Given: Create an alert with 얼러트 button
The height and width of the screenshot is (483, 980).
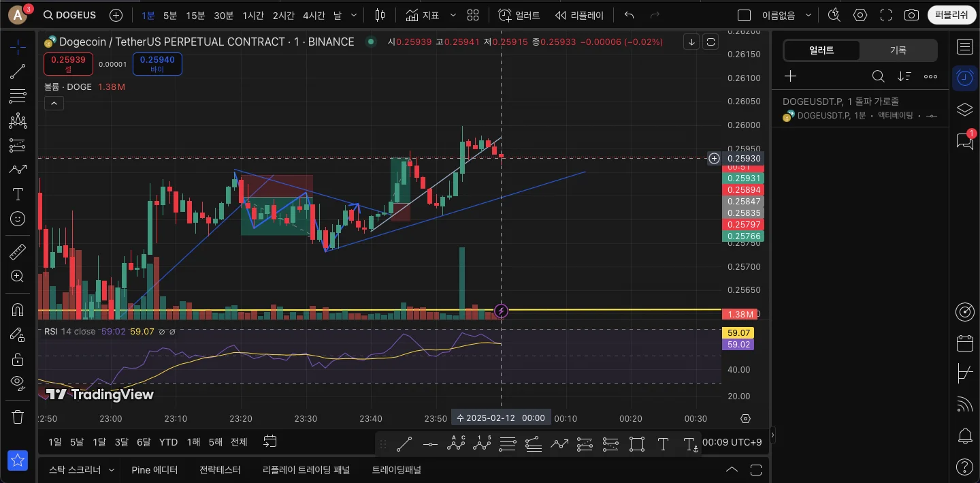Looking at the screenshot, I should pos(519,15).
